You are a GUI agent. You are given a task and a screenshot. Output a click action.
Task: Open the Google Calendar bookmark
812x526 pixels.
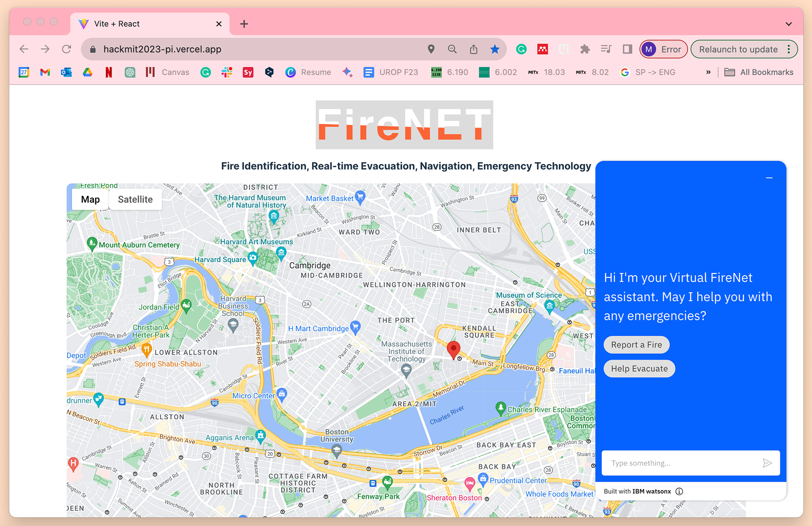point(24,72)
